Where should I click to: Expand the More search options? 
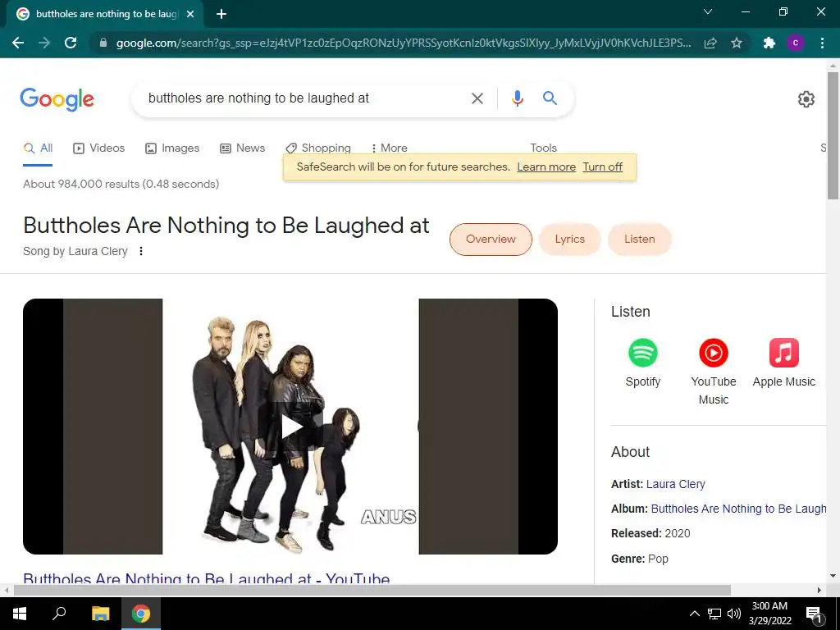[x=390, y=148]
